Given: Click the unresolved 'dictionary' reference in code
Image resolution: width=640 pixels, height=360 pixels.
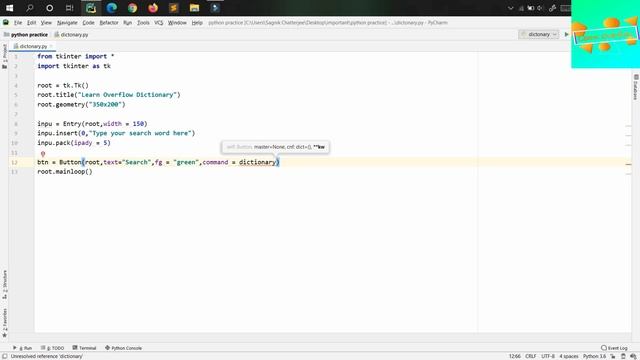Looking at the screenshot, I should 258,162.
